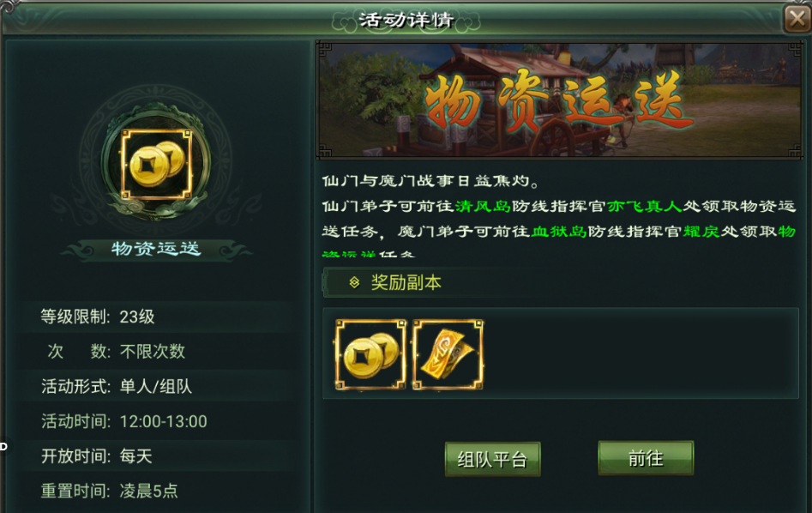
Task: Select the 奖励副本 section header
Action: pyautogui.click(x=406, y=282)
